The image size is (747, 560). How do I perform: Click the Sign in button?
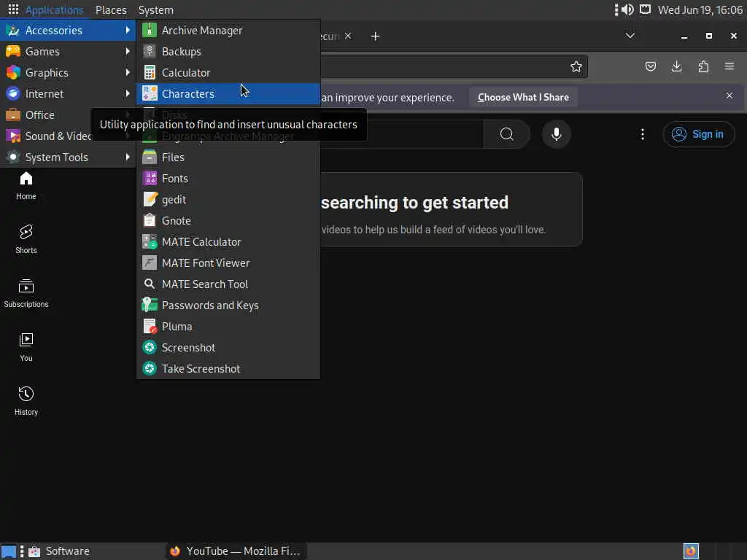pos(698,134)
